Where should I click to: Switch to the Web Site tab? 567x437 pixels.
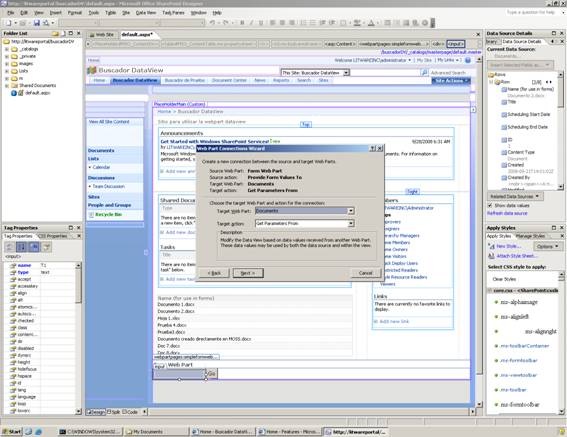[102, 35]
